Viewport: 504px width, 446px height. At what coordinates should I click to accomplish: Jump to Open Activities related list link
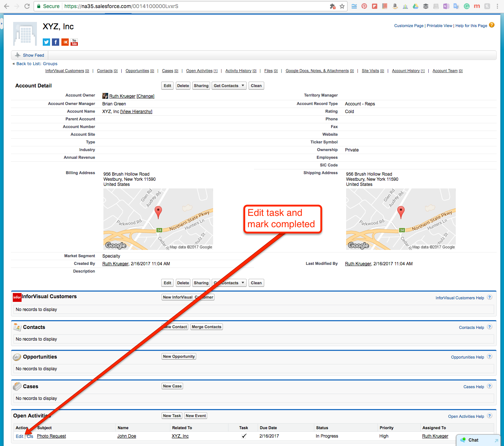(199, 71)
